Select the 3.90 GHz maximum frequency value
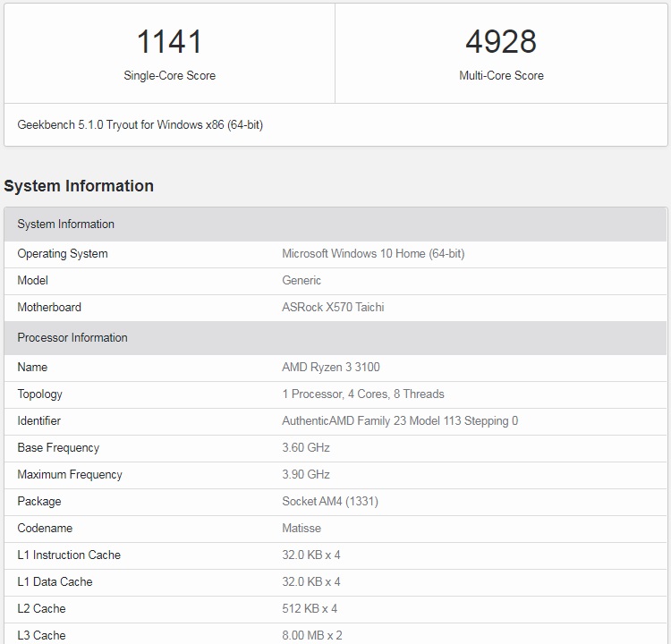This screenshot has width=671, height=644. click(306, 474)
